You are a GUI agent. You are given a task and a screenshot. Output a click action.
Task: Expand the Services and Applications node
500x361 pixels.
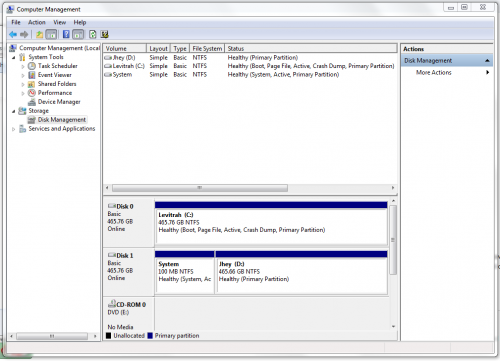(14, 129)
